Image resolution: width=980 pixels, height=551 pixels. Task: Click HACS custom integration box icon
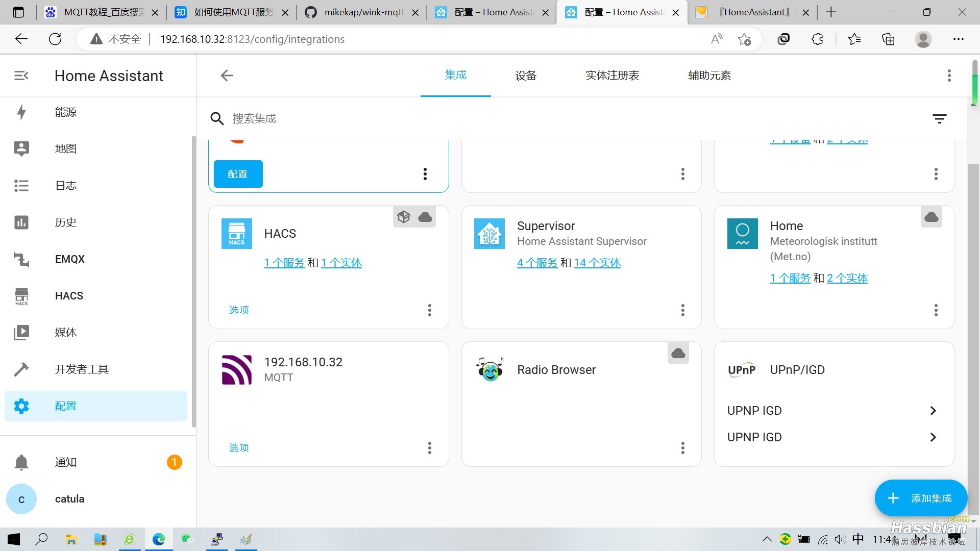(x=404, y=217)
